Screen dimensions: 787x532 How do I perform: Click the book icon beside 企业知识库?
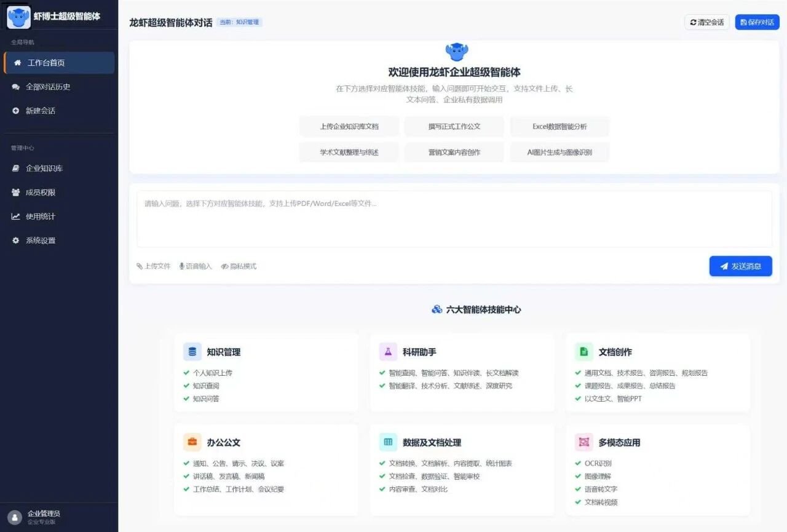click(x=16, y=169)
